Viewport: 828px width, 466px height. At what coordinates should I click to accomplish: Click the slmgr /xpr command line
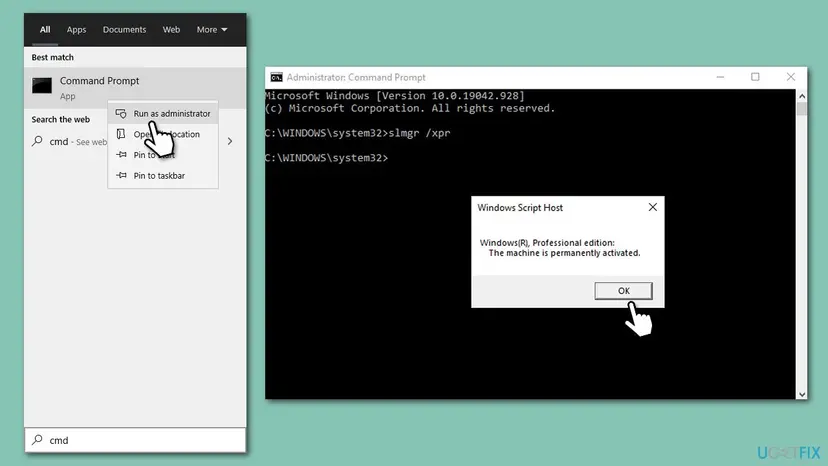[357, 133]
